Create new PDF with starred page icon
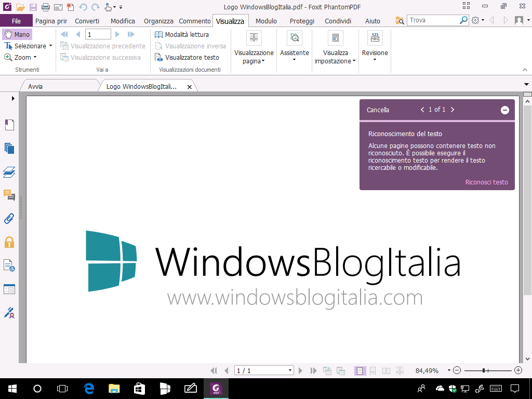The width and height of the screenshot is (532, 399). (x=70, y=7)
